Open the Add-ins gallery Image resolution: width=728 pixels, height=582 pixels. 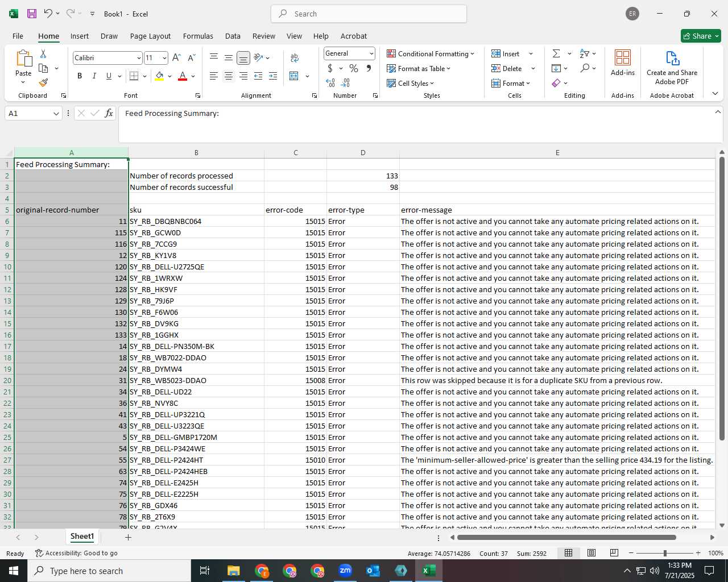tap(623, 63)
